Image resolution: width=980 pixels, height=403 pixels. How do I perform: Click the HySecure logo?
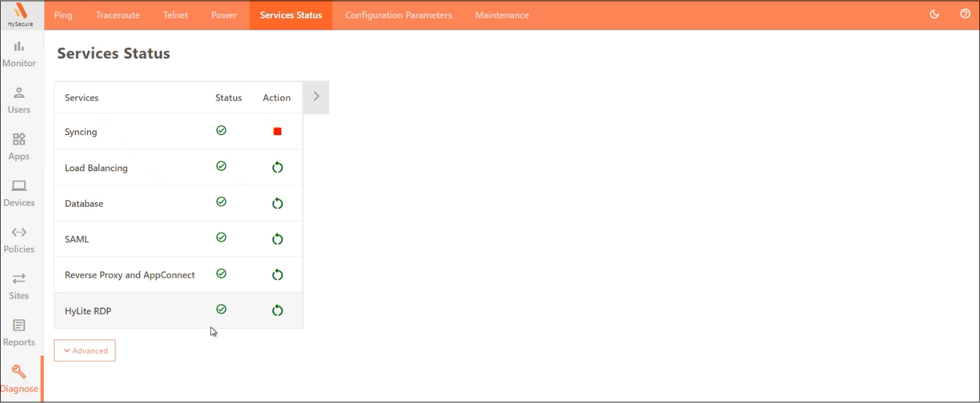pyautogui.click(x=21, y=14)
